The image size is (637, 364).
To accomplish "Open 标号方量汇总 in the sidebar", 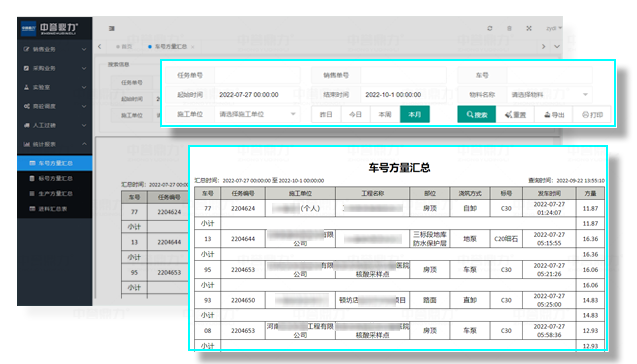I will point(54,178).
